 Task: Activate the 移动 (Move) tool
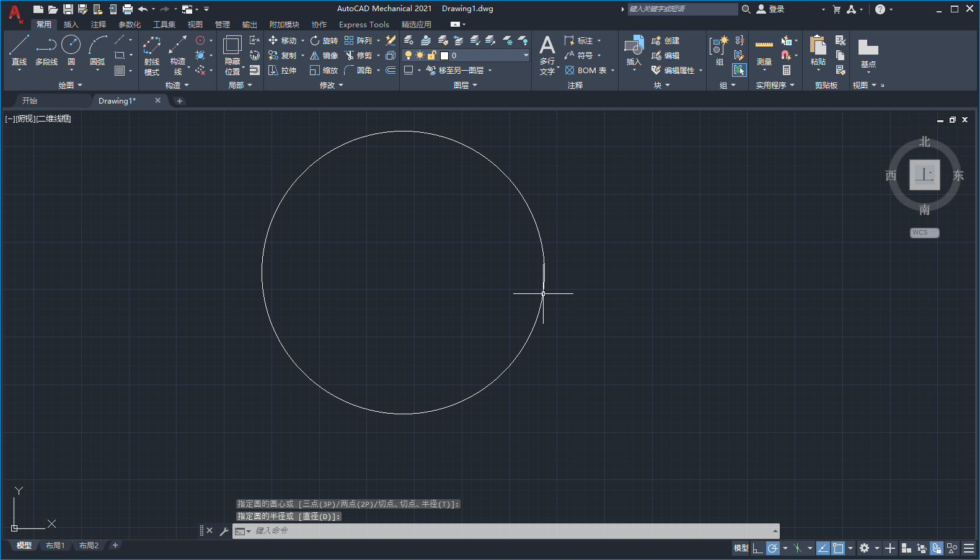tap(283, 40)
